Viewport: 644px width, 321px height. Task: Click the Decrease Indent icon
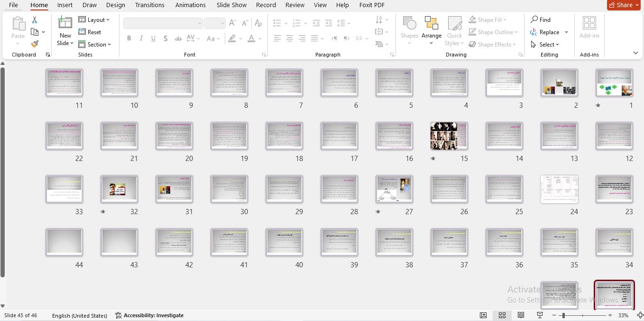tap(316, 23)
